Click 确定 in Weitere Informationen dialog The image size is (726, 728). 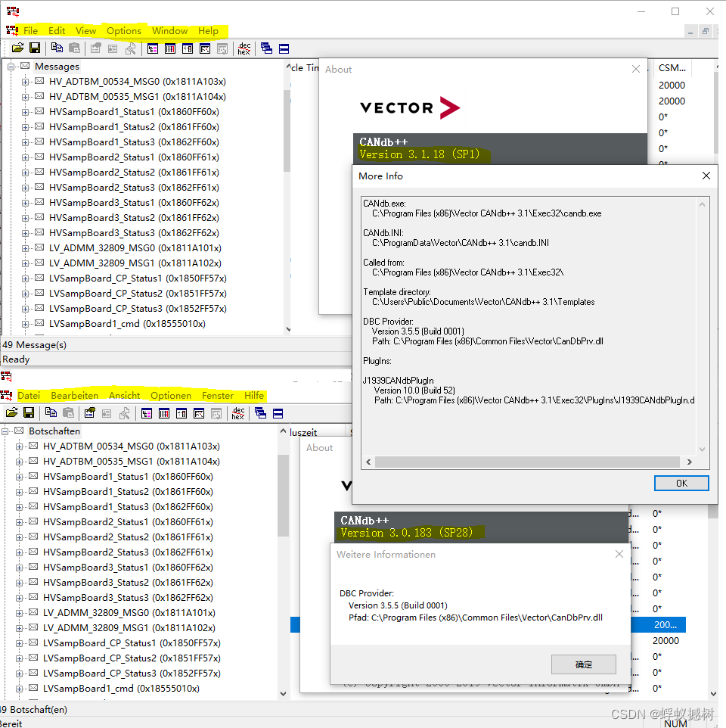click(584, 664)
